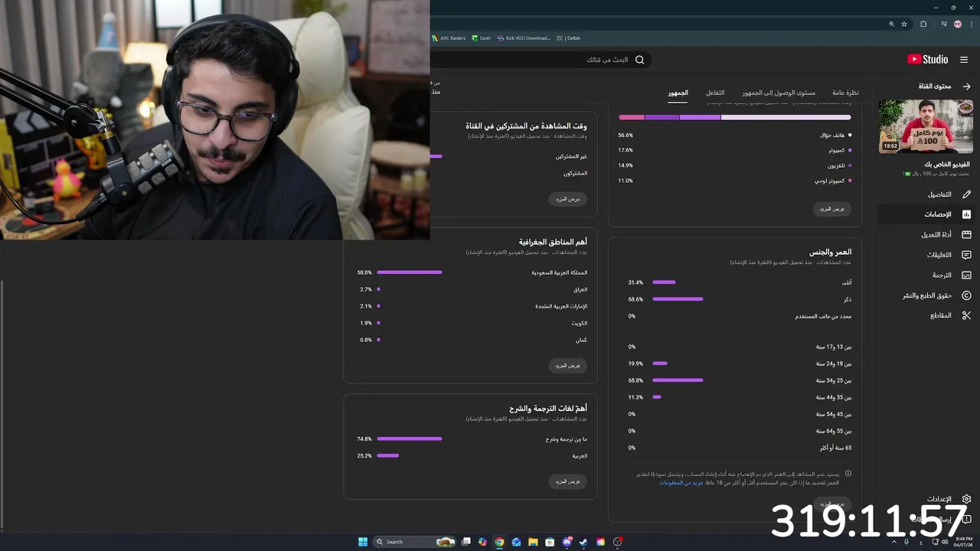Open the copyright (حقوق الطبع والنشر) icon

coord(966,295)
